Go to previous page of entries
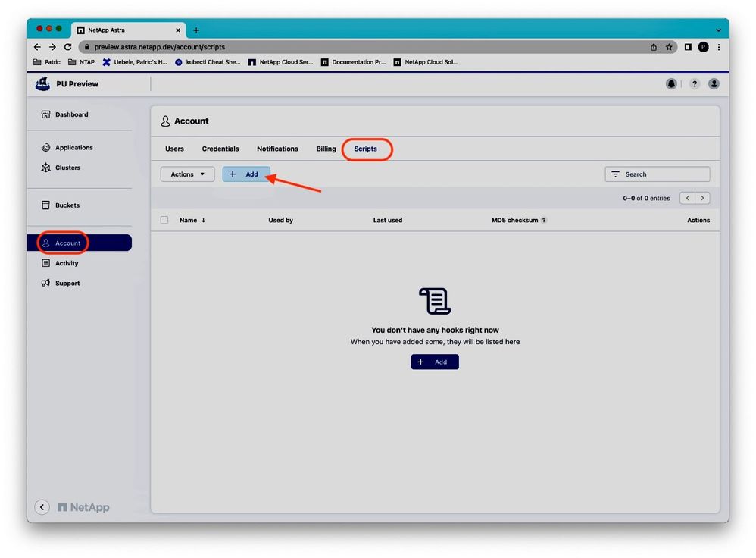756x558 pixels. click(688, 198)
